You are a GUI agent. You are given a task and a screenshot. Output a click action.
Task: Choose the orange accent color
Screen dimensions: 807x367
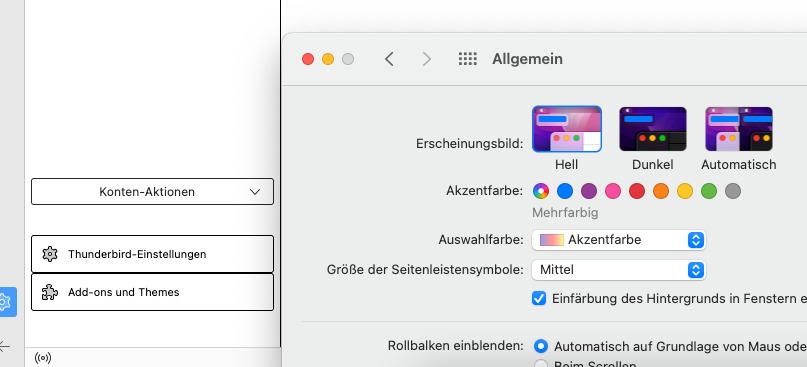[x=661, y=191]
